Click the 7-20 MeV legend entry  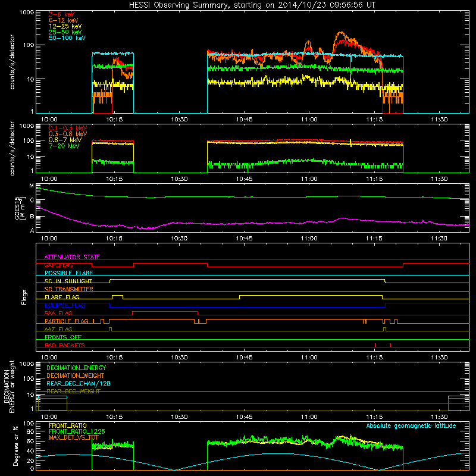64,146
